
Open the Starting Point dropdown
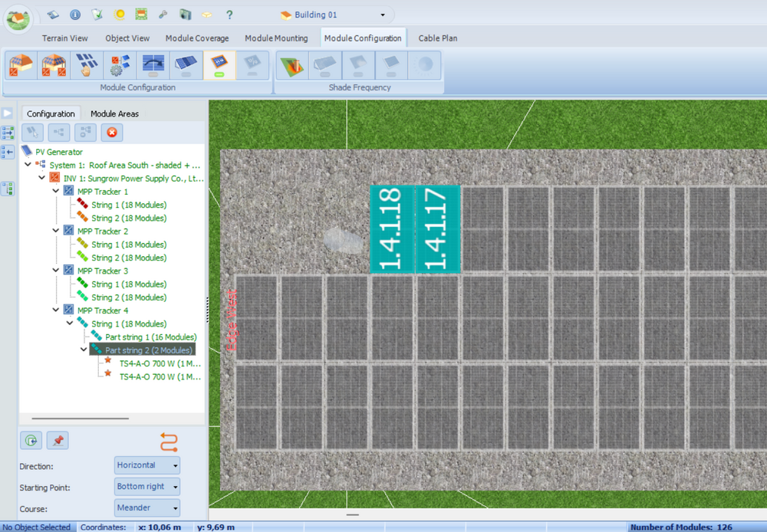pyautogui.click(x=147, y=487)
